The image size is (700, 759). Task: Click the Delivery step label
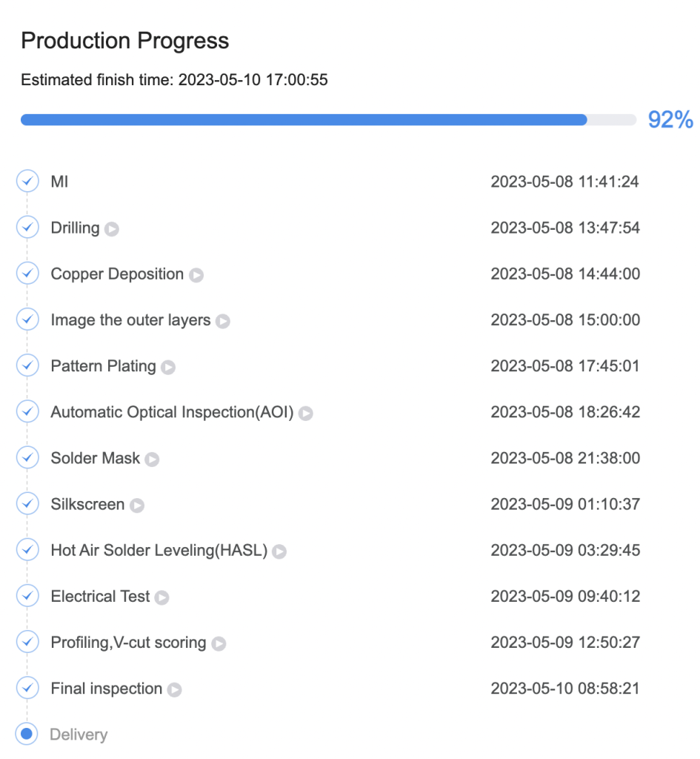pyautogui.click(x=79, y=735)
